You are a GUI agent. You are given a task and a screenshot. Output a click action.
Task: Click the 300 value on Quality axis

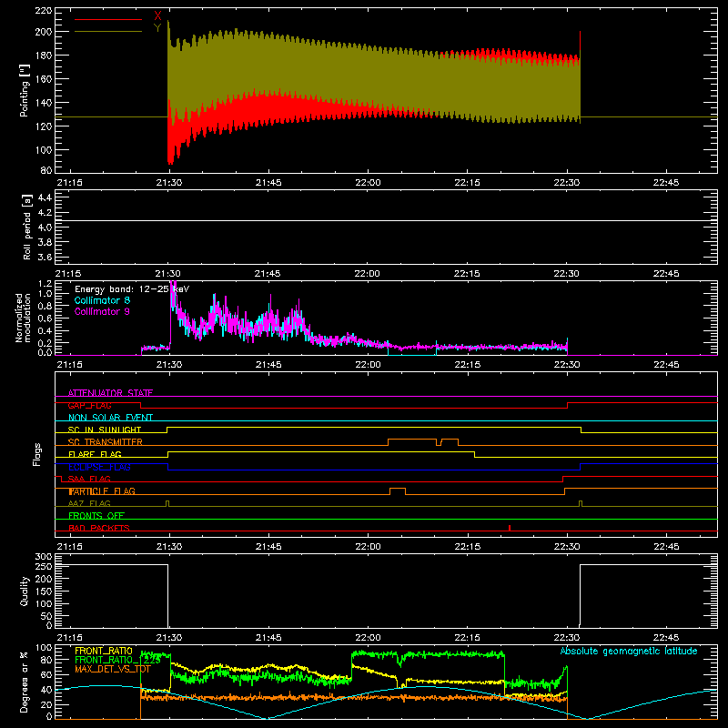[x=43, y=557]
